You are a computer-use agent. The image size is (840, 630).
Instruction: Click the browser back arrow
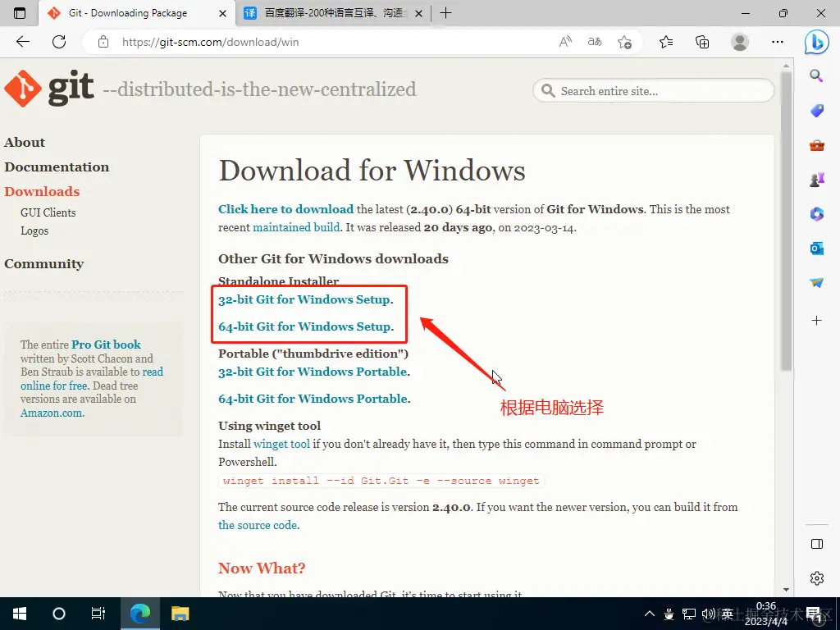(22, 42)
